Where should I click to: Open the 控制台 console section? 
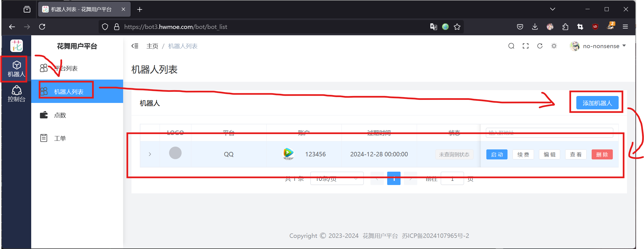(x=16, y=94)
